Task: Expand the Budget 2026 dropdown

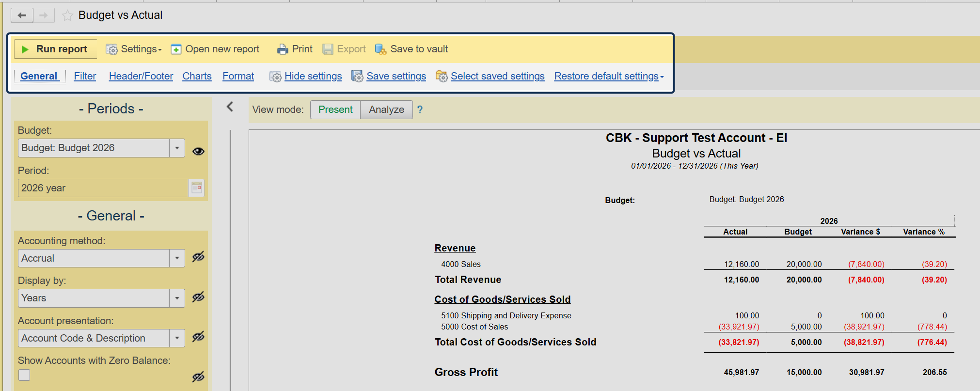Action: click(177, 148)
